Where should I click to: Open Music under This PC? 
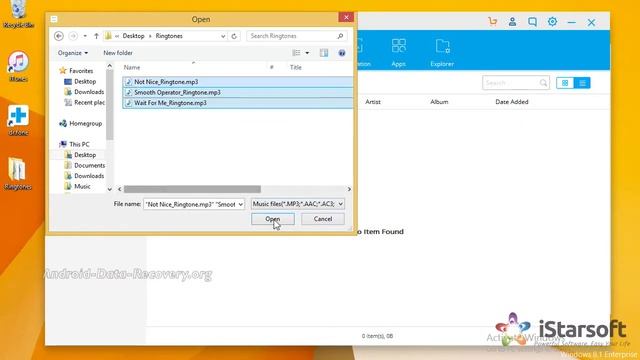pyautogui.click(x=78, y=186)
